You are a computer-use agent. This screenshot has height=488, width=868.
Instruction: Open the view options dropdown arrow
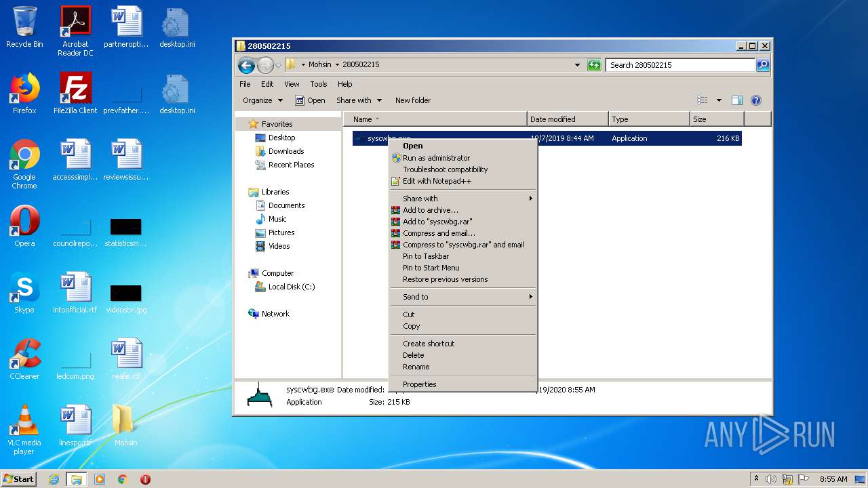[719, 100]
